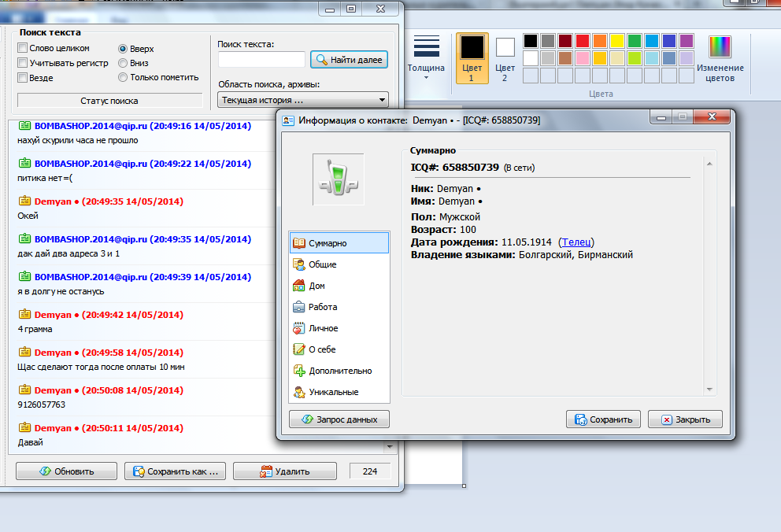This screenshot has width=781, height=532.
Task: Switch to the Дом section
Action: [339, 286]
